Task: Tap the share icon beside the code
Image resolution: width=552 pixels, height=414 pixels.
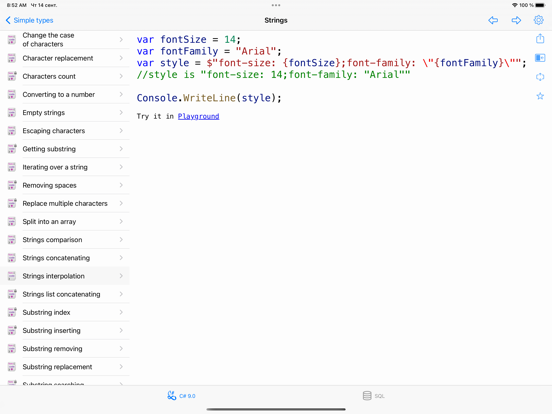Action: coord(540,38)
